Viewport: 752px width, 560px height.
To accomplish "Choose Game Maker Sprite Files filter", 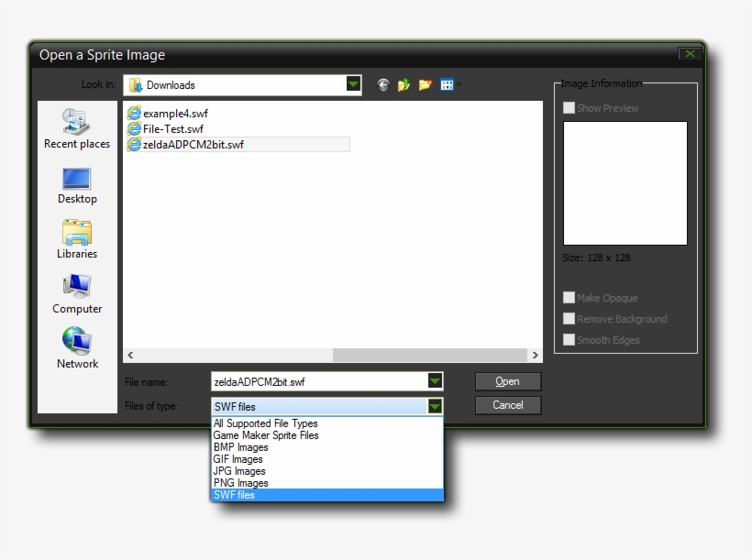I will [267, 435].
